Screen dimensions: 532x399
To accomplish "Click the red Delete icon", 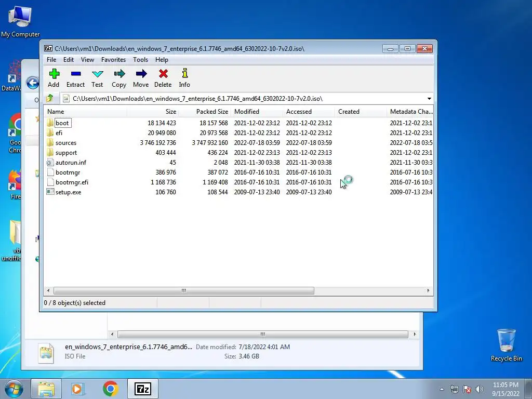I will [163, 74].
